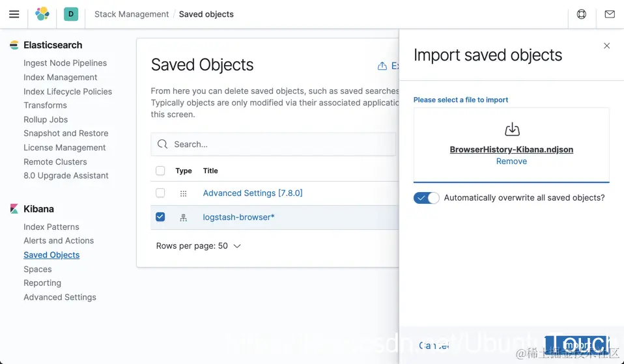Screen dimensions: 624x364
Task: Go to Rollup Jobs
Action: 46,119
